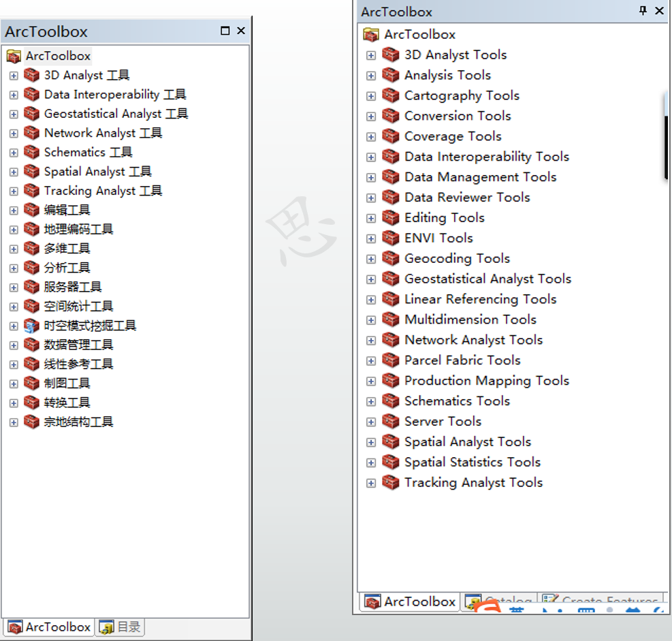This screenshot has width=672, height=641.
Task: Click the Schematics 工具 toolbox icon
Action: tap(31, 152)
